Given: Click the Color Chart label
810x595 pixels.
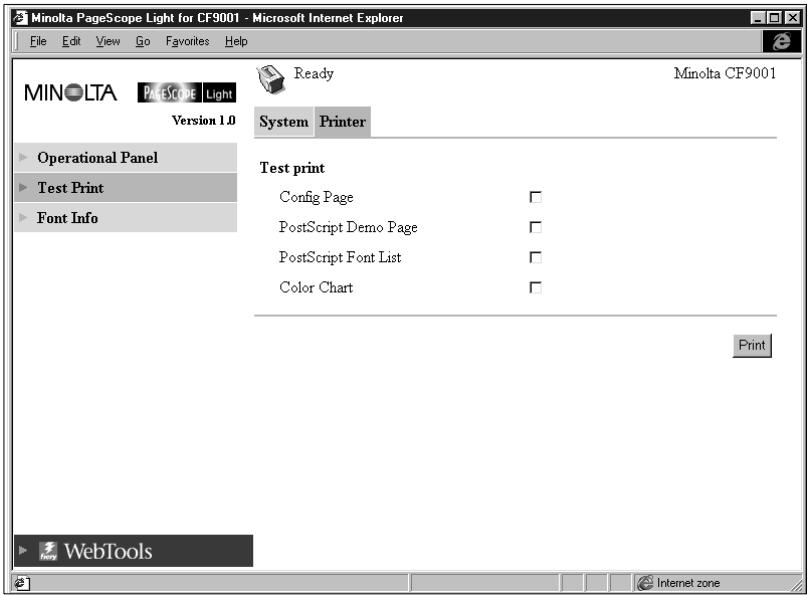Looking at the screenshot, I should (316, 287).
